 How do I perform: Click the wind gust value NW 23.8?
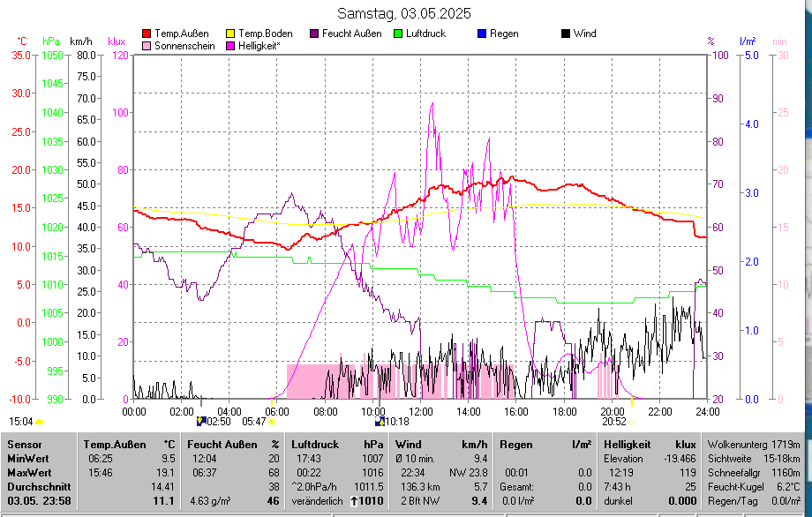point(469,473)
